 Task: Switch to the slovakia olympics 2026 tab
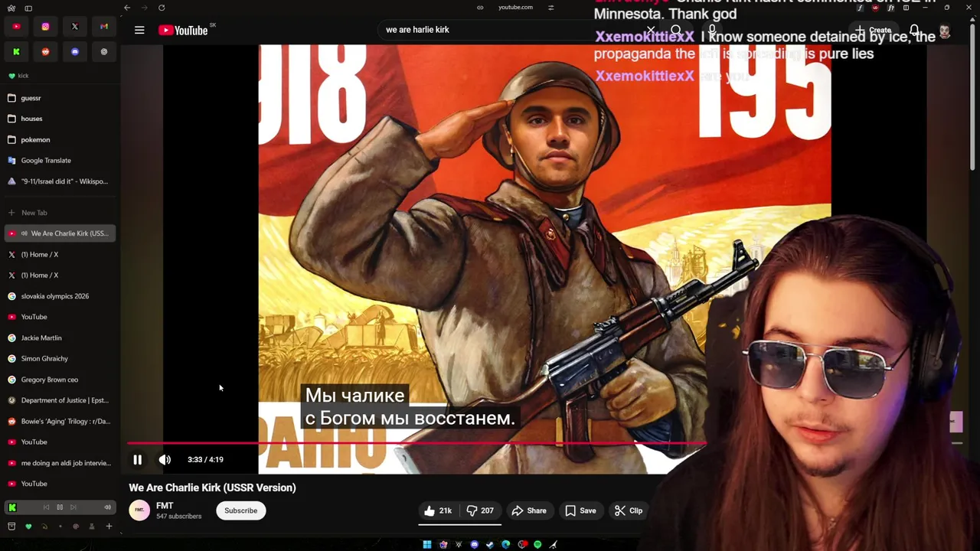click(x=60, y=296)
